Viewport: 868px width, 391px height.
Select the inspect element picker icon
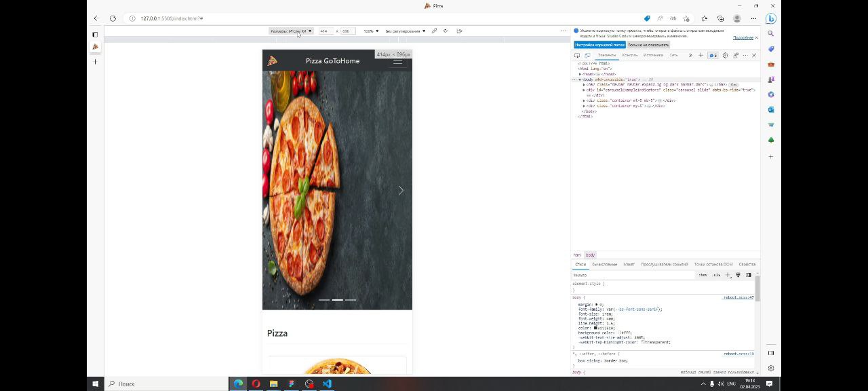[577, 55]
